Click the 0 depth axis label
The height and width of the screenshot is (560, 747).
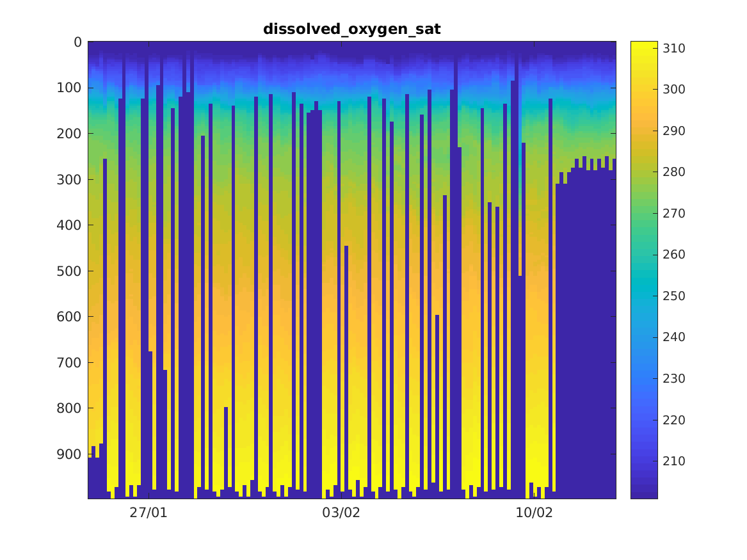pos(77,42)
